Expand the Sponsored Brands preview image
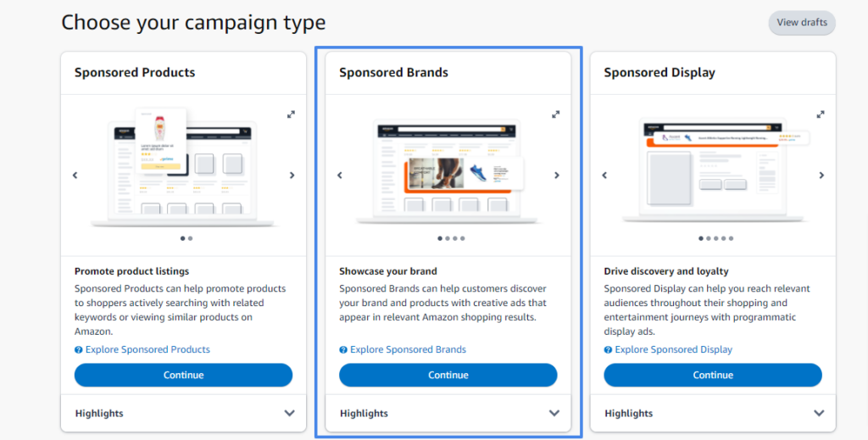 556,114
